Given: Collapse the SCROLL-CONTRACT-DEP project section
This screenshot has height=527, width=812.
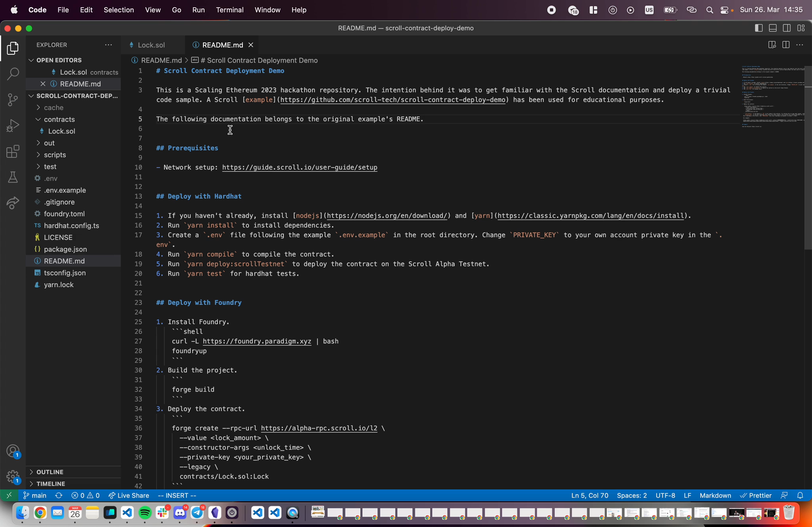Looking at the screenshot, I should point(74,95).
